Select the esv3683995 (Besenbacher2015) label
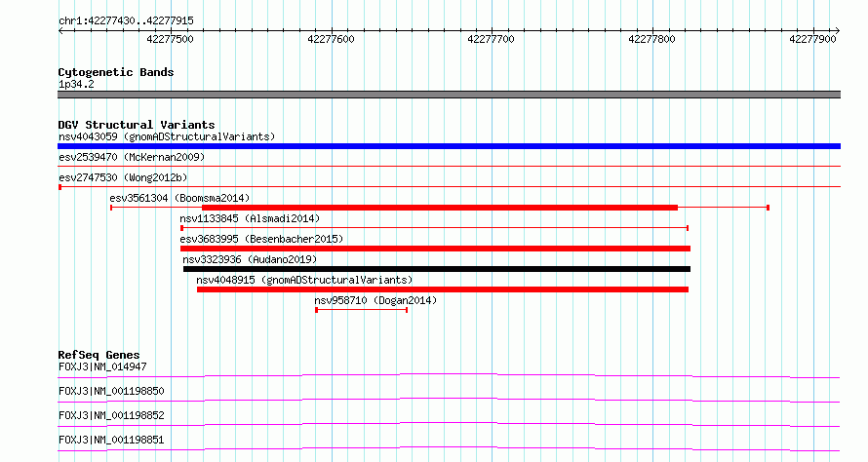The width and height of the screenshot is (868, 462). click(x=261, y=239)
